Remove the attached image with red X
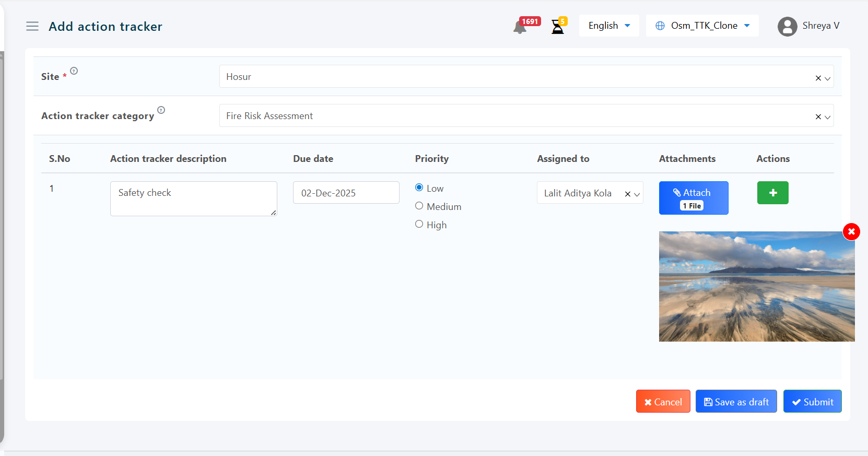 (x=851, y=231)
